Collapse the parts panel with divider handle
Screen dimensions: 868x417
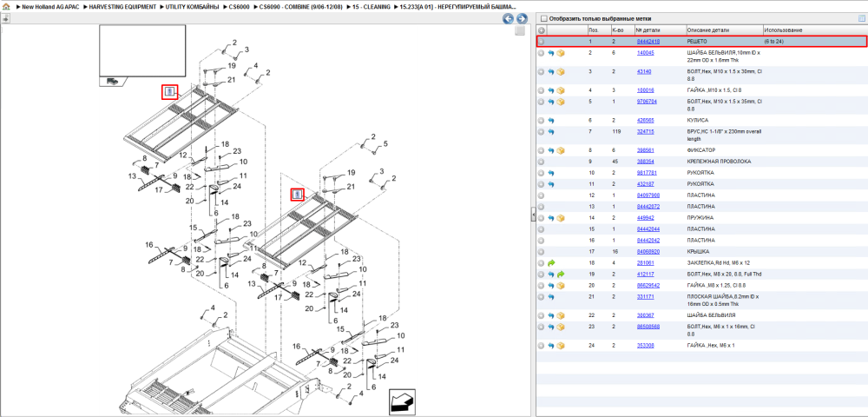pyautogui.click(x=533, y=215)
